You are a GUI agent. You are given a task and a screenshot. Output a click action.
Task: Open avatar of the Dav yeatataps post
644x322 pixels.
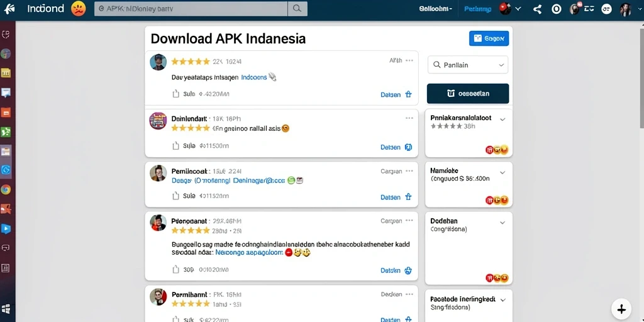[x=158, y=62]
